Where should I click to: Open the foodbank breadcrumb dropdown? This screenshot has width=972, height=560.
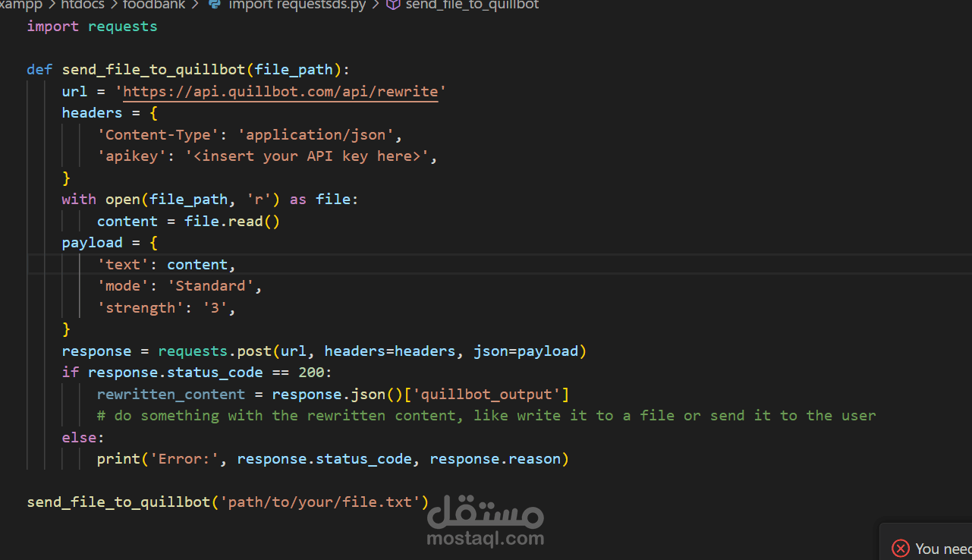coord(154,5)
